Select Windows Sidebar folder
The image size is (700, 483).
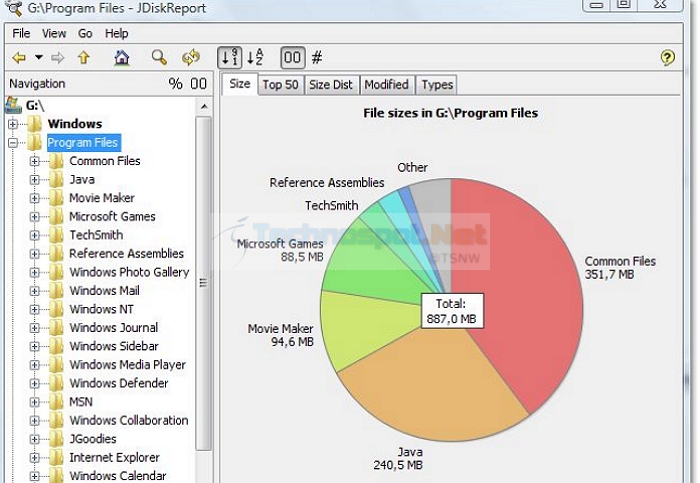coord(114,346)
